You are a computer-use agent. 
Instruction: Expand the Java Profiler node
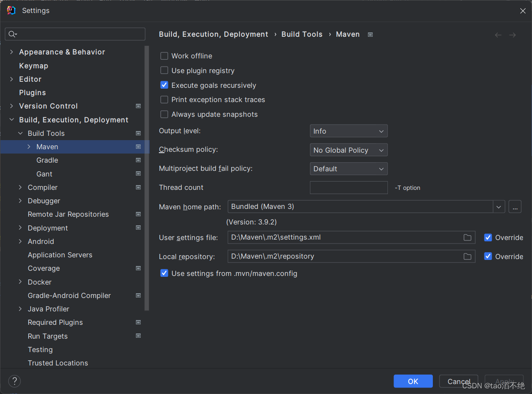coord(20,309)
